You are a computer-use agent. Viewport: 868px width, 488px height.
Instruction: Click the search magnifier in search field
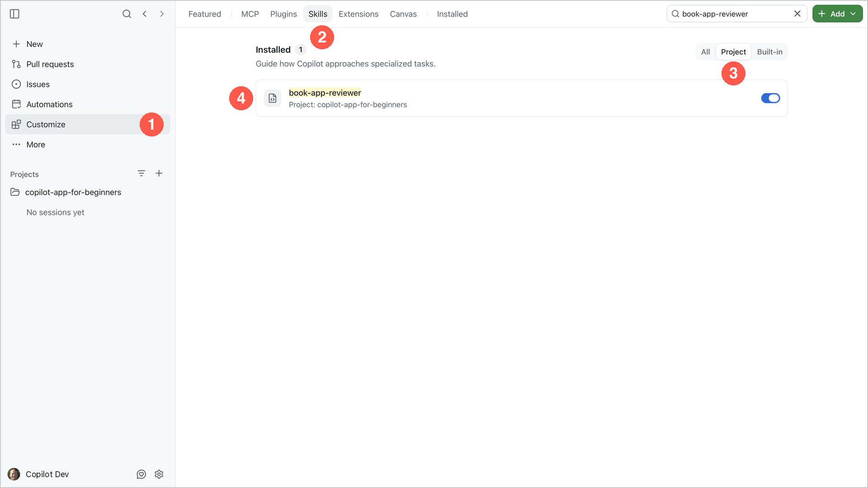pyautogui.click(x=675, y=14)
